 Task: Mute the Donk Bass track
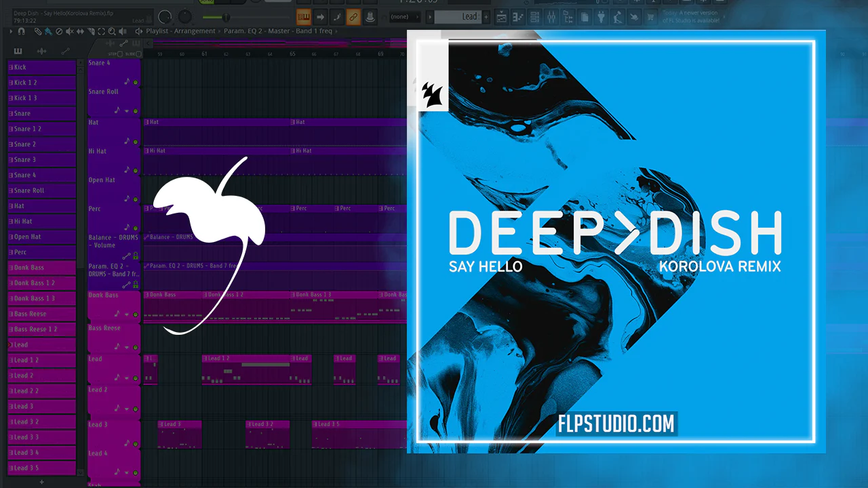pos(136,314)
